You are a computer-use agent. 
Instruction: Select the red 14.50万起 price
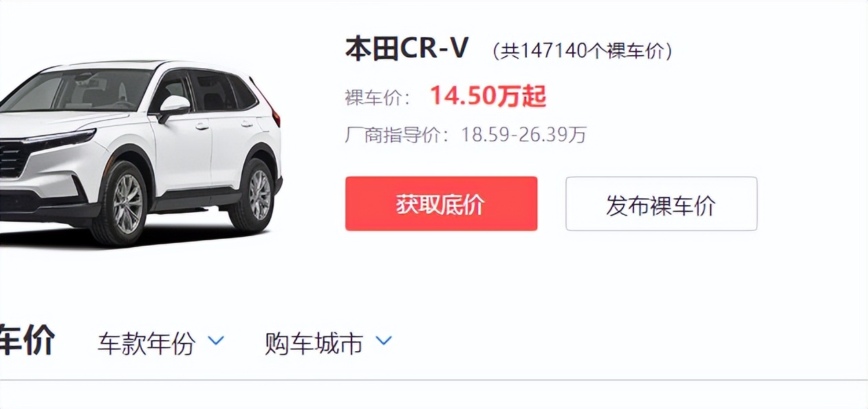[x=488, y=97]
